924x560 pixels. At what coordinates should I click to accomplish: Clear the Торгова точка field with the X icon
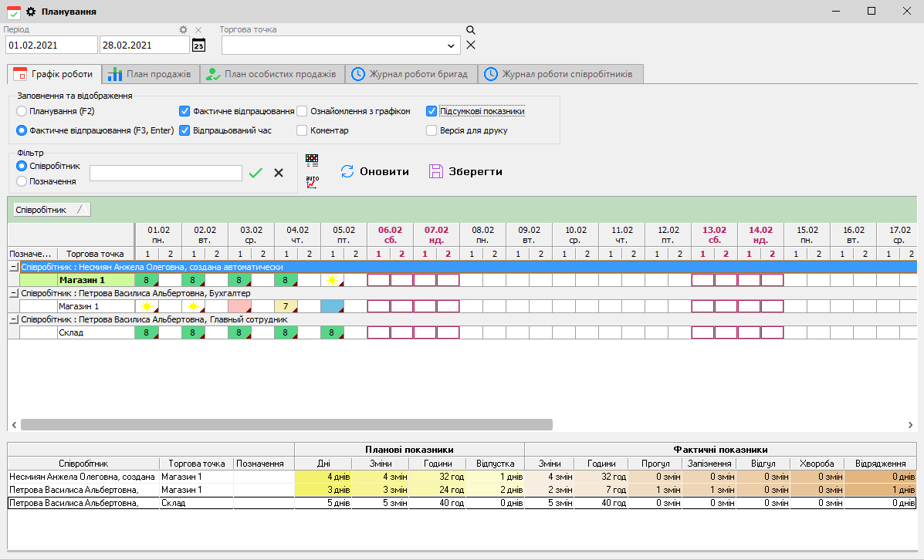click(471, 46)
